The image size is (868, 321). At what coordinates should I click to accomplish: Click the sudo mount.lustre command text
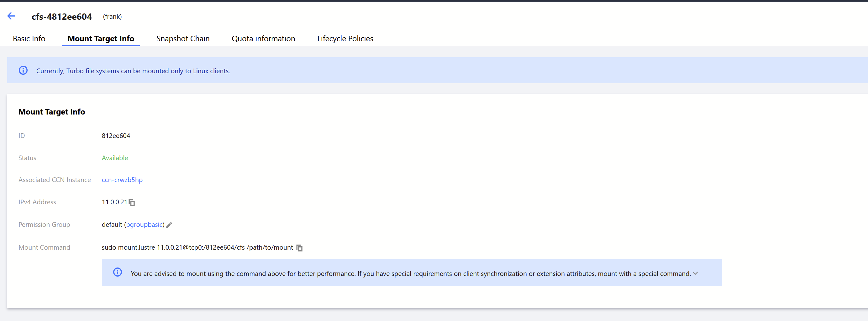tap(197, 247)
